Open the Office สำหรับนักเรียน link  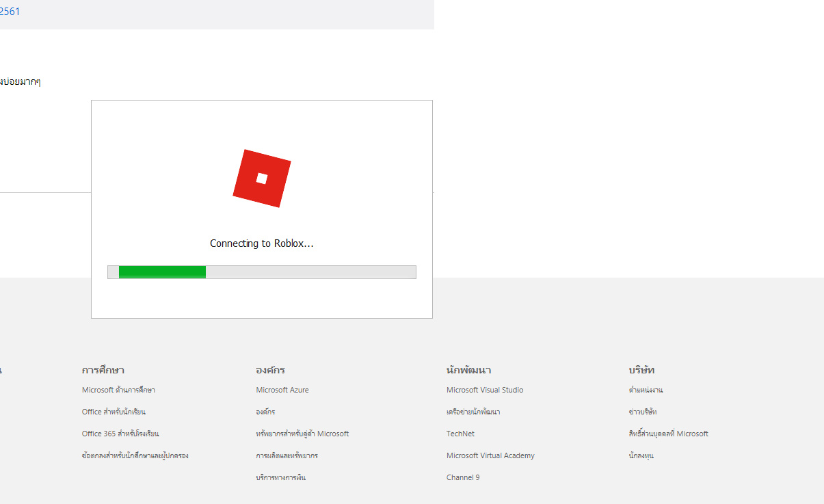pos(114,412)
